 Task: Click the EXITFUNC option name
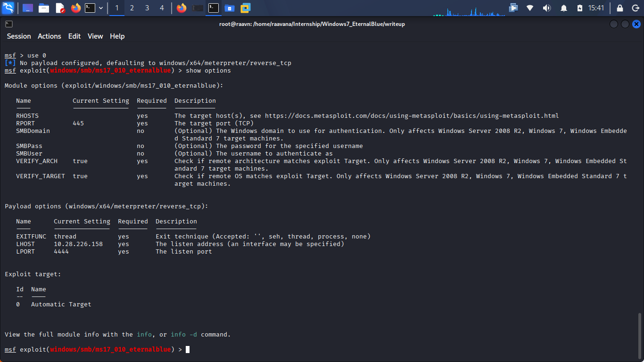[31, 237]
